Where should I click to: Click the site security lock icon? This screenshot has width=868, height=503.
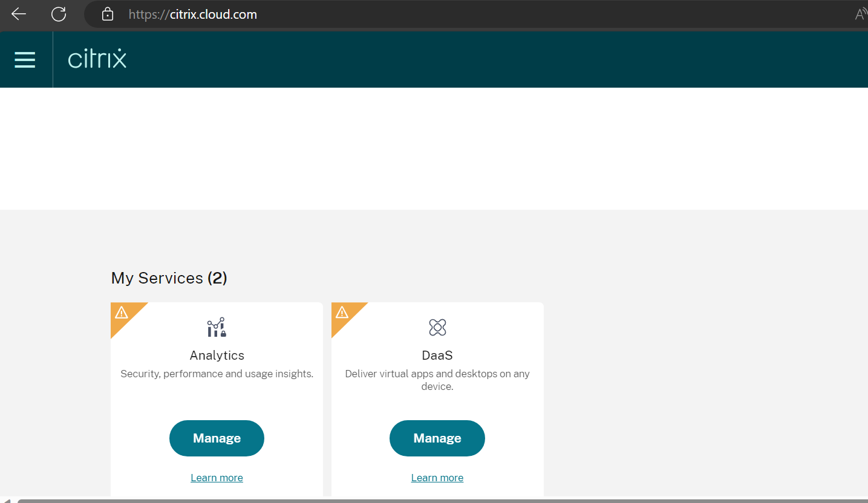[x=106, y=14]
